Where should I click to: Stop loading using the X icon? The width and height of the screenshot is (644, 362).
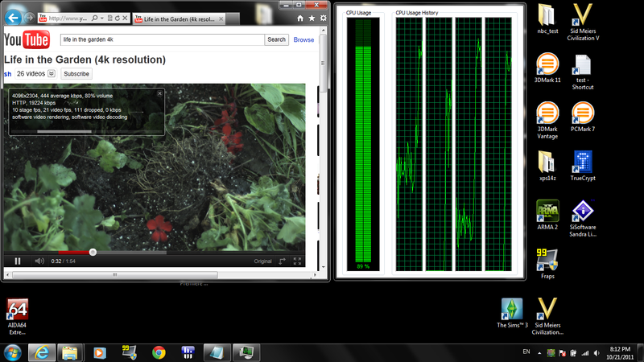pyautogui.click(x=125, y=18)
